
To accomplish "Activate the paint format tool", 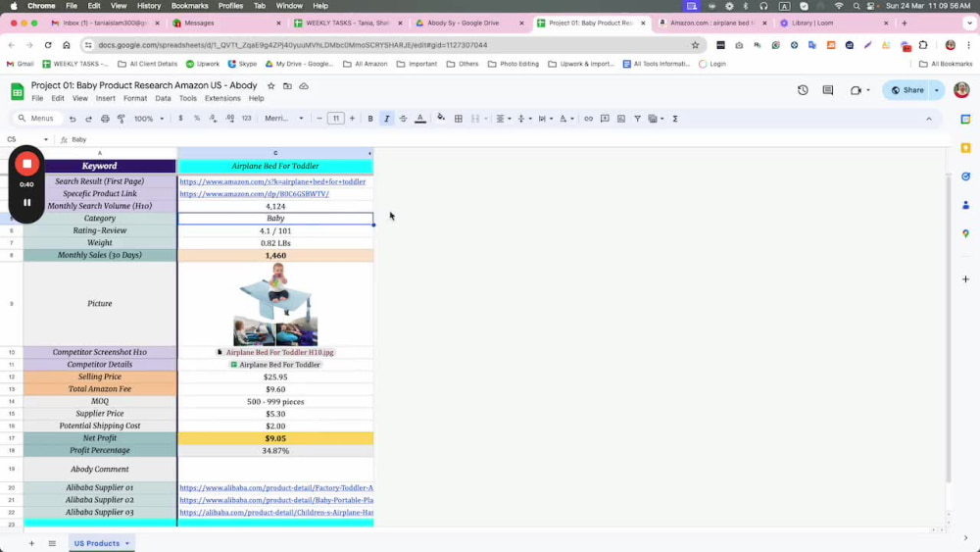I will pyautogui.click(x=122, y=119).
